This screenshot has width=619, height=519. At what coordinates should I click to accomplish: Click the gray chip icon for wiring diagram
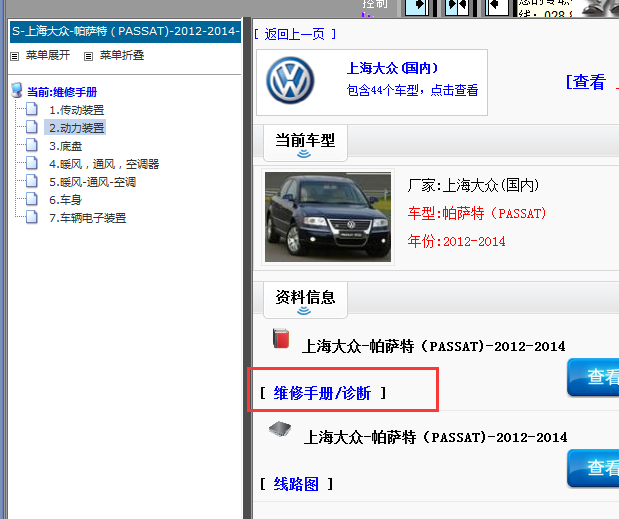click(x=280, y=429)
